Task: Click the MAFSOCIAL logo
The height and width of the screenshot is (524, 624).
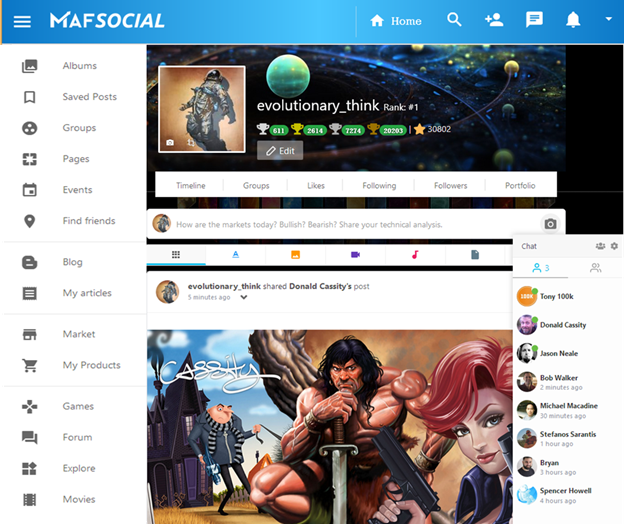Action: point(107,21)
